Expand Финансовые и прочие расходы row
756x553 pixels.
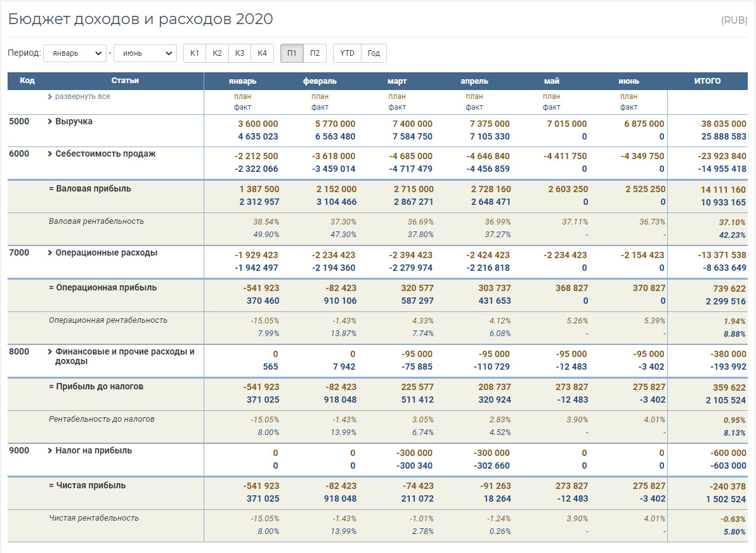(x=50, y=352)
